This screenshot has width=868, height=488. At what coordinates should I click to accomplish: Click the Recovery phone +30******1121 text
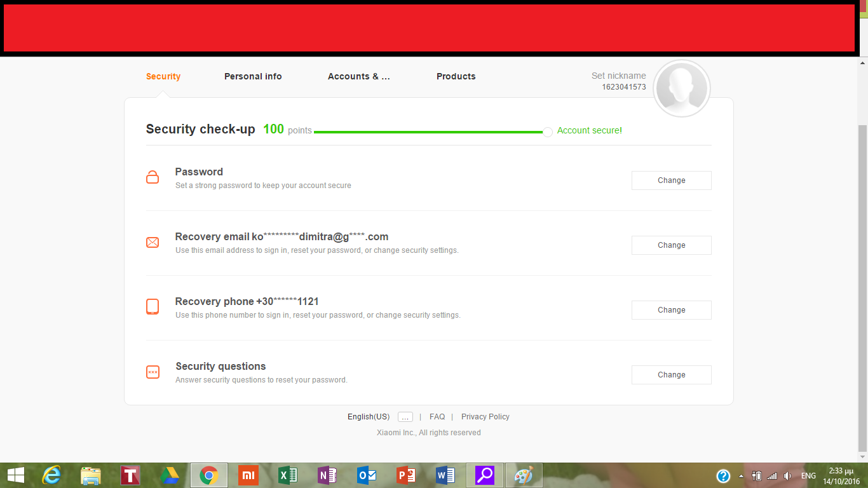tap(247, 301)
